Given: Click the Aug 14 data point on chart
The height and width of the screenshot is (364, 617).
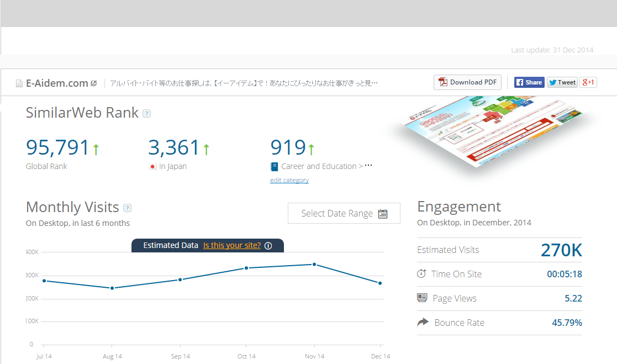Looking at the screenshot, I should click(112, 288).
